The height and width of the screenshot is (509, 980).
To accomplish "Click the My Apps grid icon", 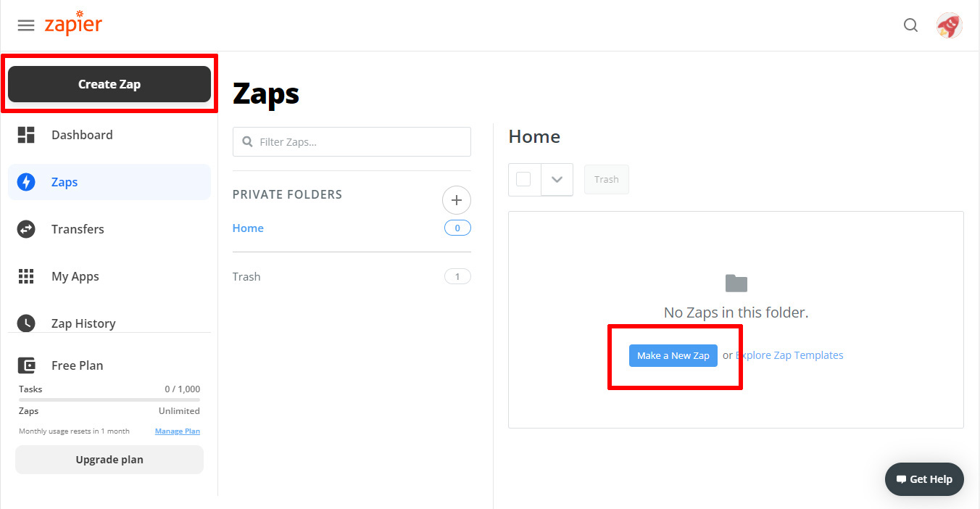I will [x=26, y=276].
